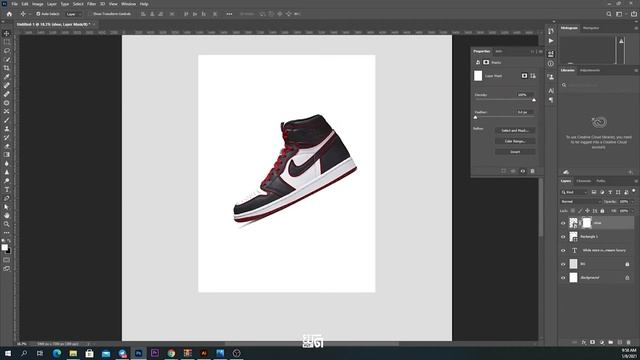Click the mask Feather slider handle
The width and height of the screenshot is (640, 360).
click(476, 118)
